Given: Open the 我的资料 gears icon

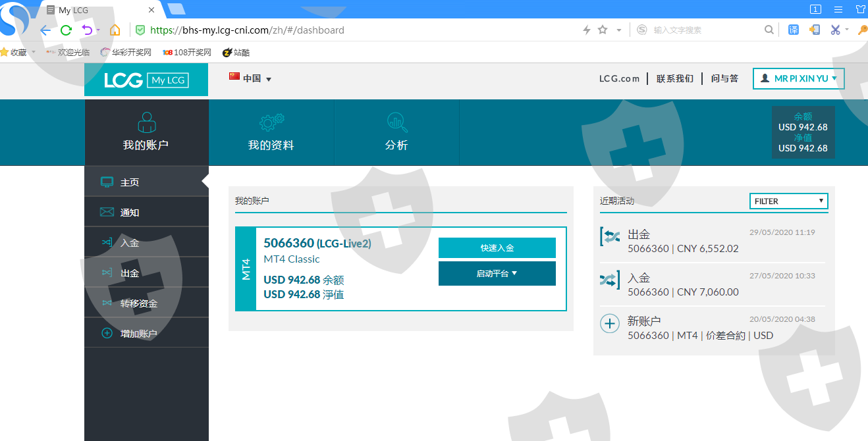Looking at the screenshot, I should point(271,122).
